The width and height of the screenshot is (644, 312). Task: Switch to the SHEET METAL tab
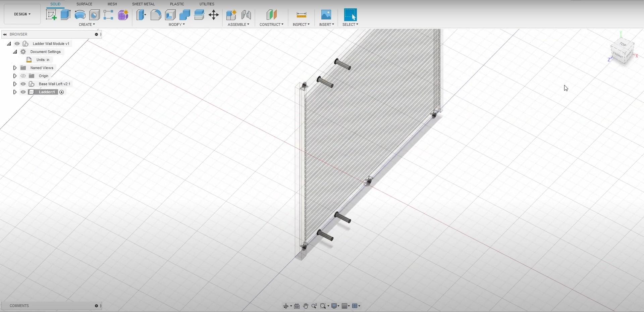(x=143, y=4)
